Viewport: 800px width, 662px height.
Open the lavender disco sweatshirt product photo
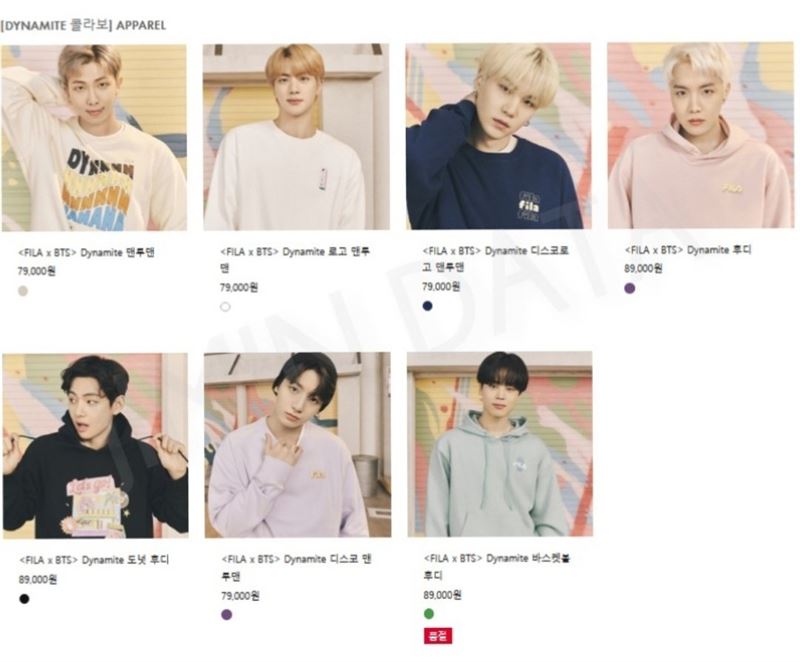(x=298, y=445)
